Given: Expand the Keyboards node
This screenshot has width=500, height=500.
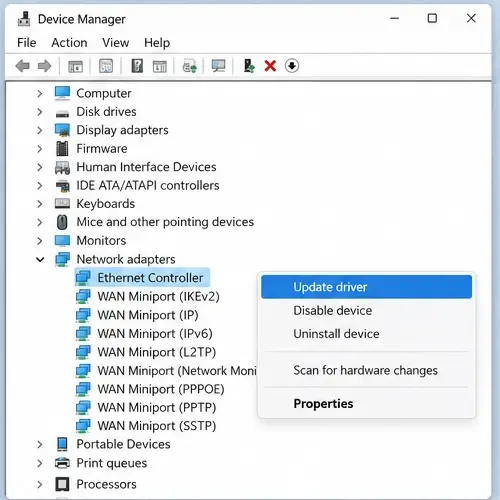Looking at the screenshot, I should click(40, 204).
